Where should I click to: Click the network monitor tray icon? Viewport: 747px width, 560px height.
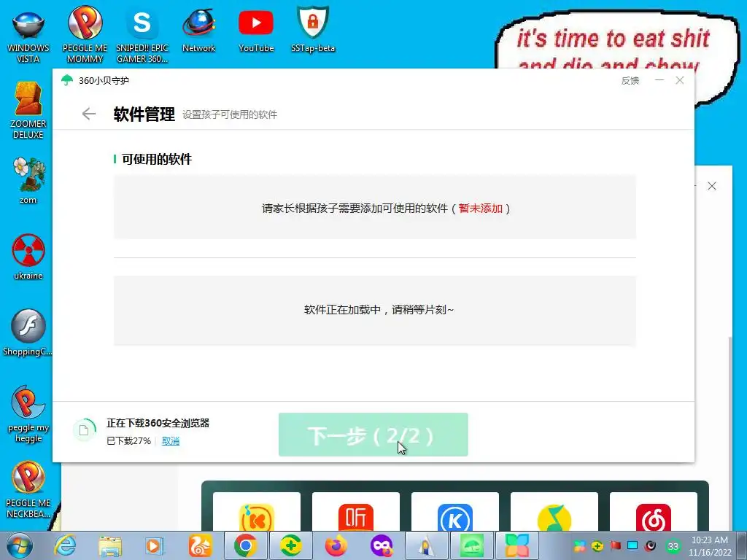pyautogui.click(x=632, y=545)
